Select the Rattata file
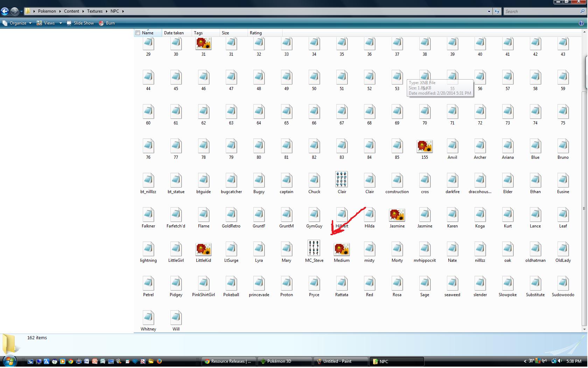The image size is (588, 368). click(x=342, y=286)
